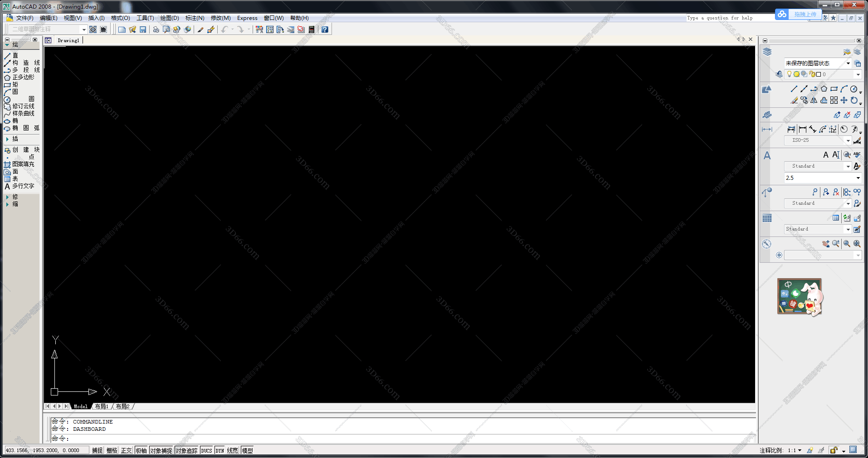The width and height of the screenshot is (868, 458).
Task: Open the 视图(V) menu
Action: click(x=73, y=18)
